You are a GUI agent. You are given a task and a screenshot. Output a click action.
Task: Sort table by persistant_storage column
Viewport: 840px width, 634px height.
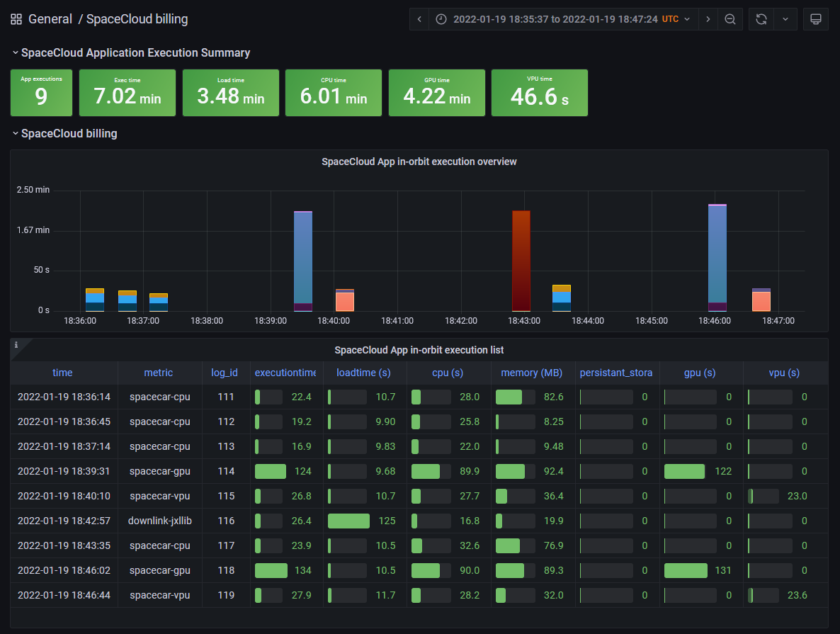616,373
